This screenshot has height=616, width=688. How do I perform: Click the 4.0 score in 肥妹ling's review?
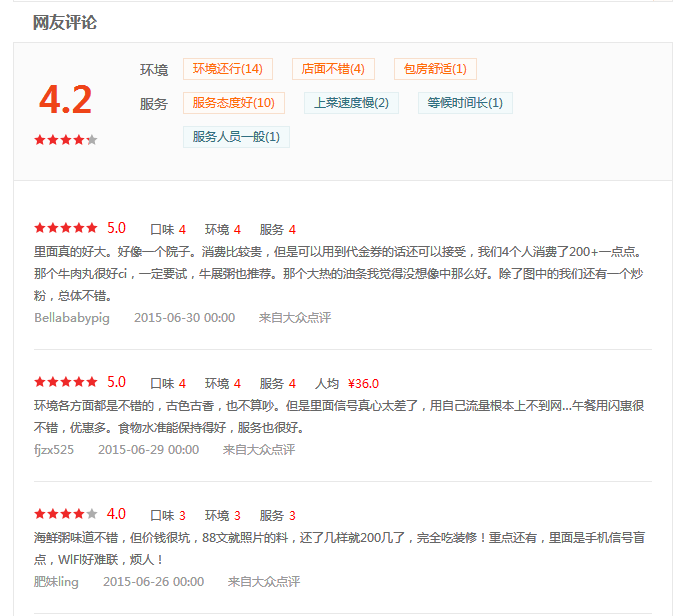tap(116, 514)
